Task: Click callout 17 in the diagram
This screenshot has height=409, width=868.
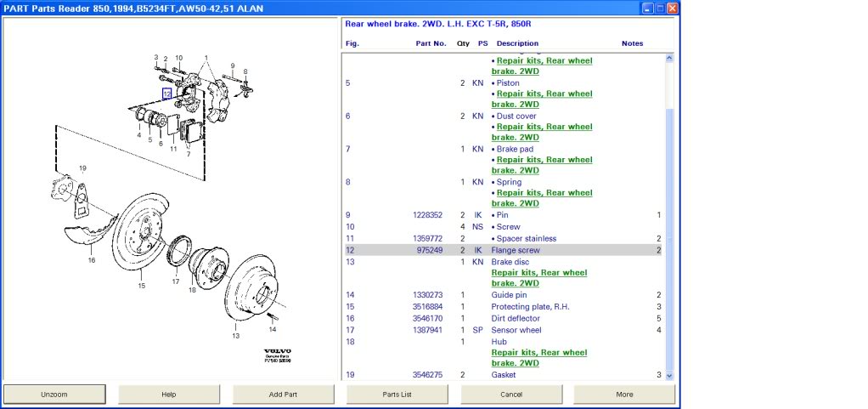Action: click(176, 281)
